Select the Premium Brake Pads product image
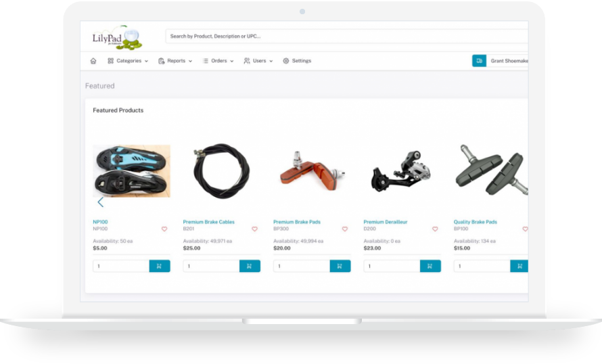Viewport: 602px width, 364px height. [312, 171]
